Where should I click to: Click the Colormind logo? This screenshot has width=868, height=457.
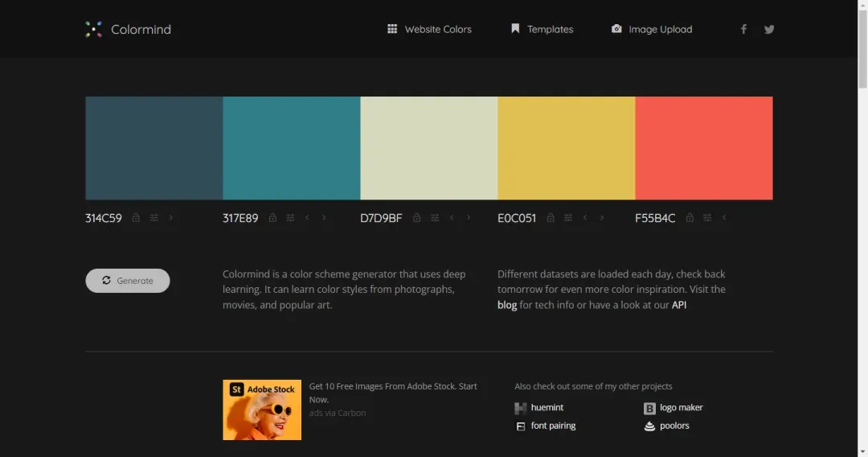[x=129, y=29]
